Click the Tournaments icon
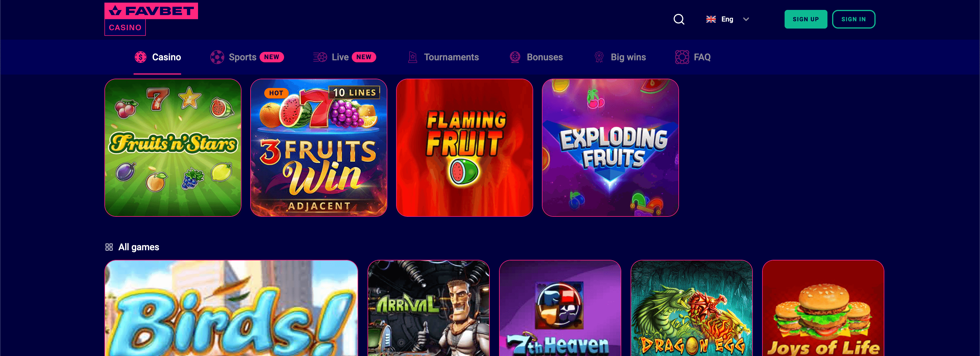Viewport: 980px width, 356px height. point(412,57)
